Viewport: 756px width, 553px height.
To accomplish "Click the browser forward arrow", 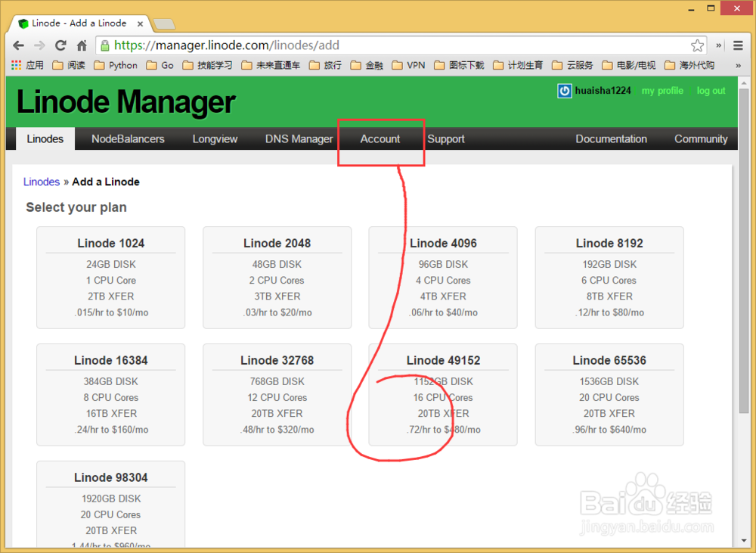I will point(39,45).
